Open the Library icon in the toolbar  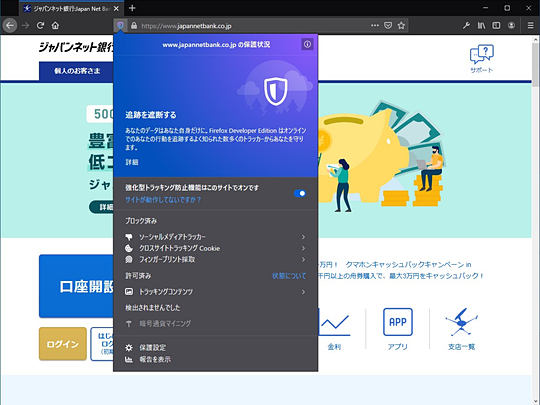(x=481, y=25)
